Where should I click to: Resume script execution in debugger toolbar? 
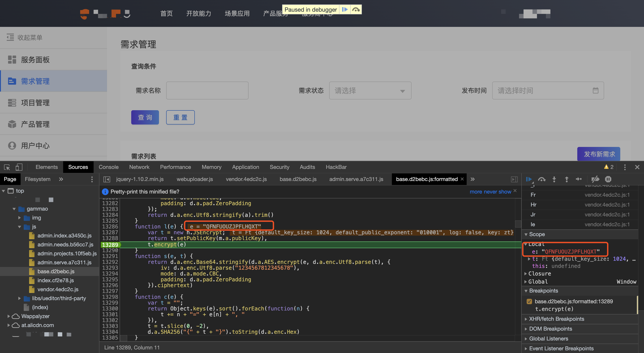tap(528, 179)
